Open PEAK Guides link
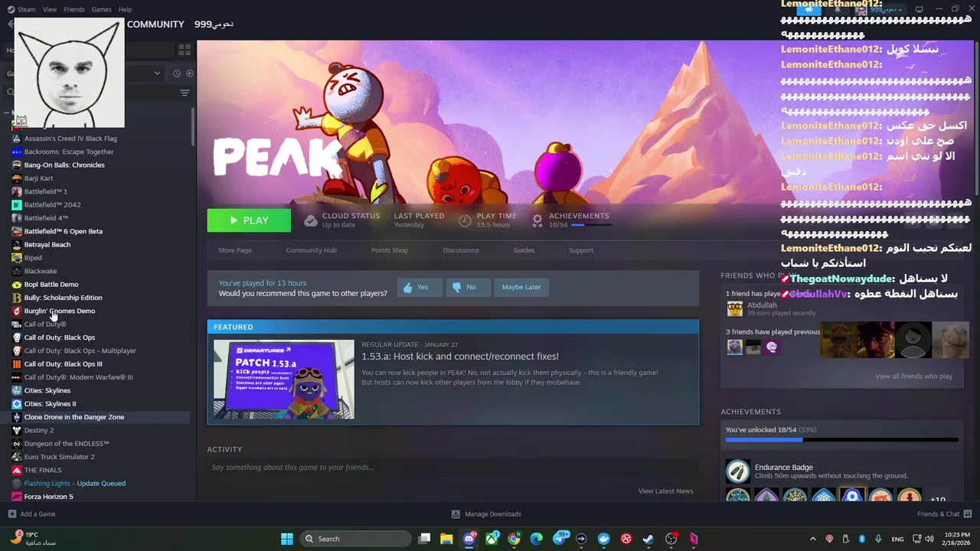980x551 pixels. (524, 250)
